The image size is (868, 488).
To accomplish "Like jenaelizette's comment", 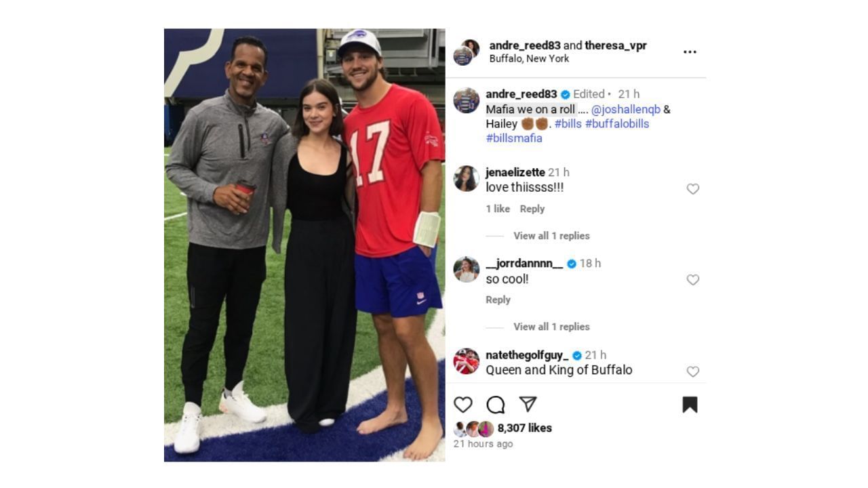I will [692, 189].
